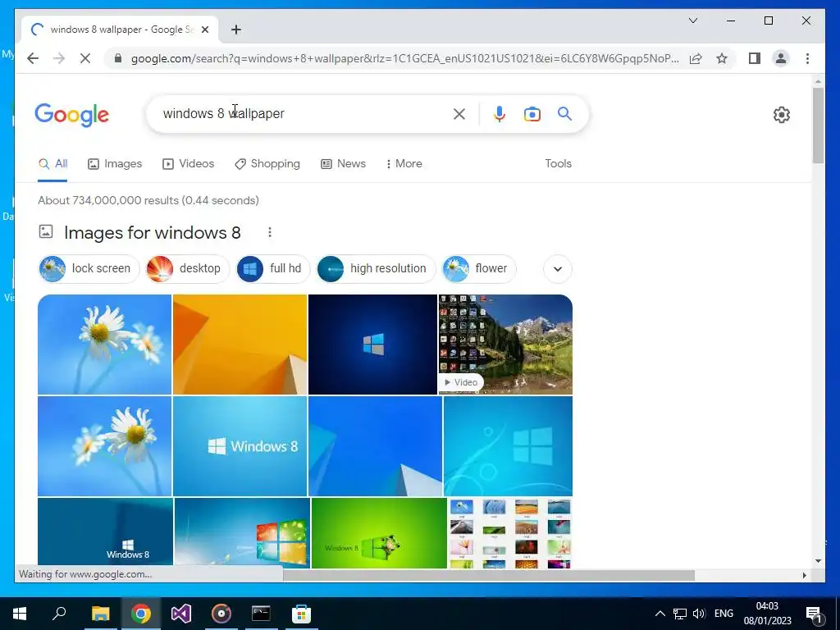
Task: Open the mountain lake video thumbnail
Action: tap(505, 345)
